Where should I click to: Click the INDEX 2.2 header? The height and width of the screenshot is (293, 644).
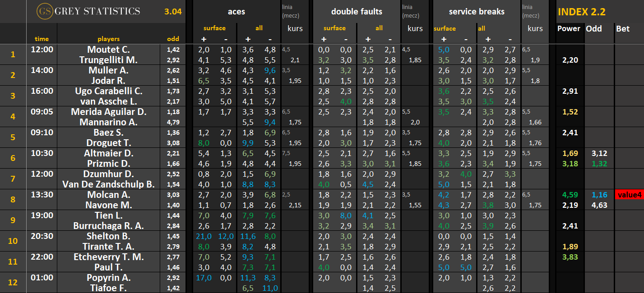coord(581,12)
